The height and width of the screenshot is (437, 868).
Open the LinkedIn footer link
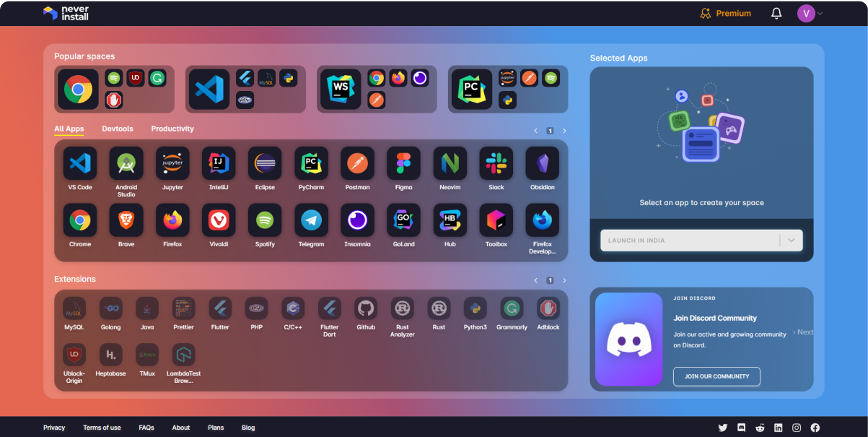pyautogui.click(x=778, y=428)
